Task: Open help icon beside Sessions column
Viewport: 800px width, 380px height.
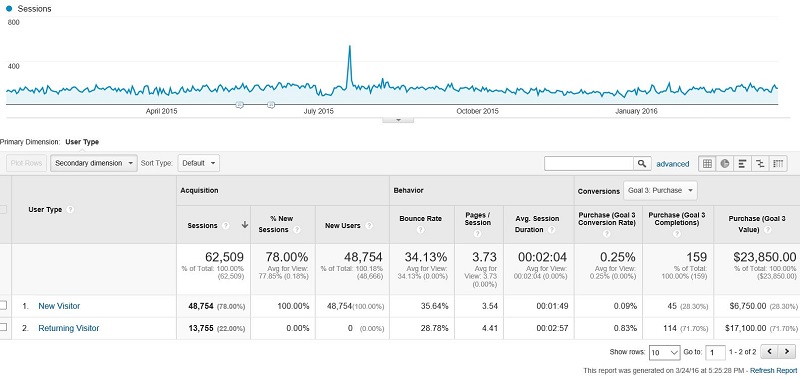Action: click(226, 225)
